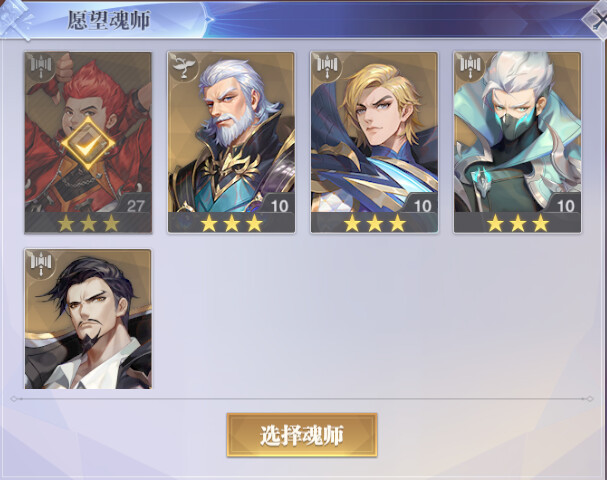Viewport: 607px width, 480px height.
Task: Click class icon on masked hero card
Action: (470, 67)
